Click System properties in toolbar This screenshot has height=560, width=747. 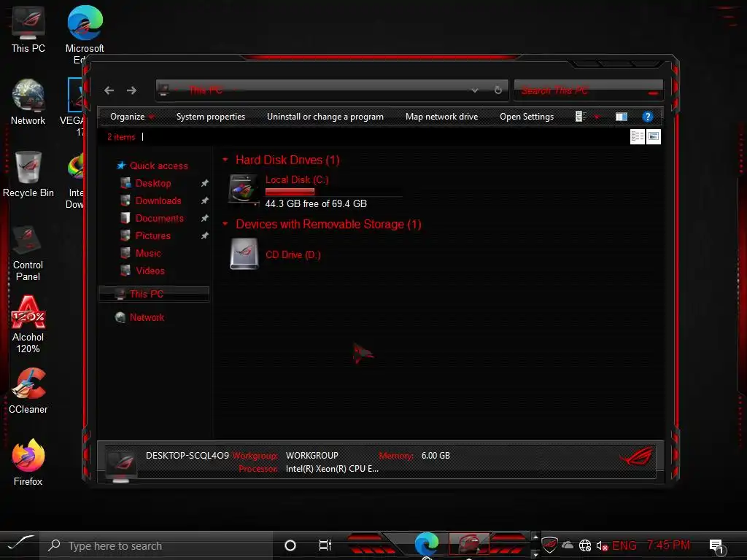(211, 117)
